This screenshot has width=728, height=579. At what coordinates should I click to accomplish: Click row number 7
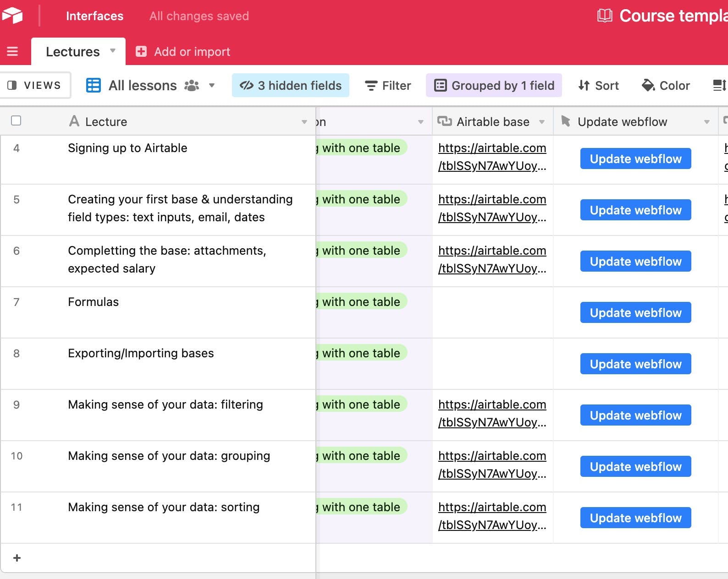17,302
